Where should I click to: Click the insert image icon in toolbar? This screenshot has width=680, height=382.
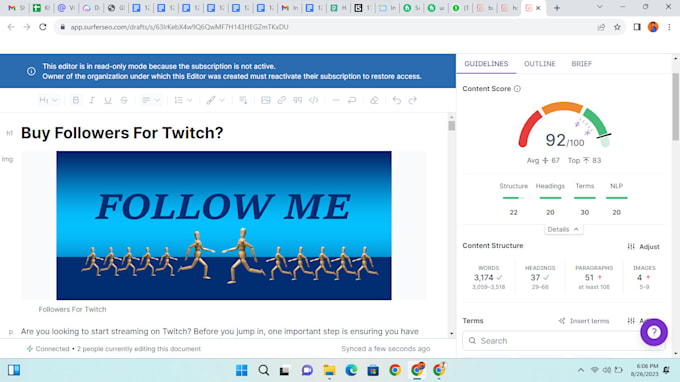[265, 100]
